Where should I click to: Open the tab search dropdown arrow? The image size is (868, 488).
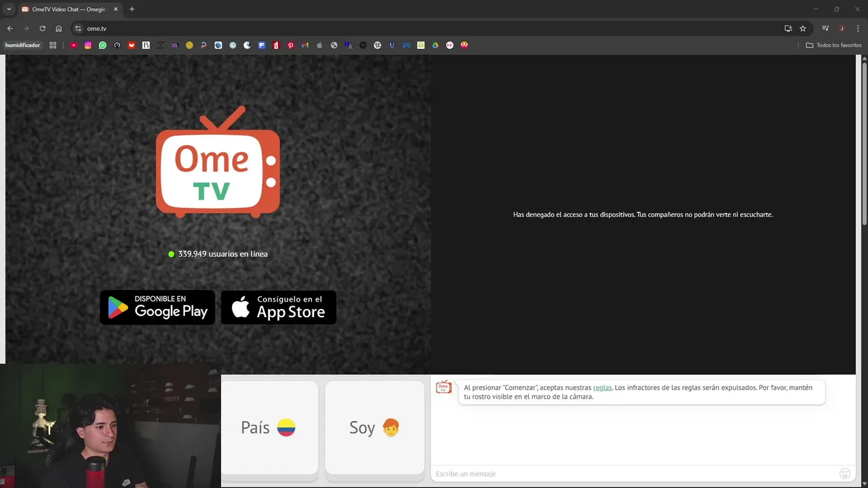pyautogui.click(x=9, y=9)
